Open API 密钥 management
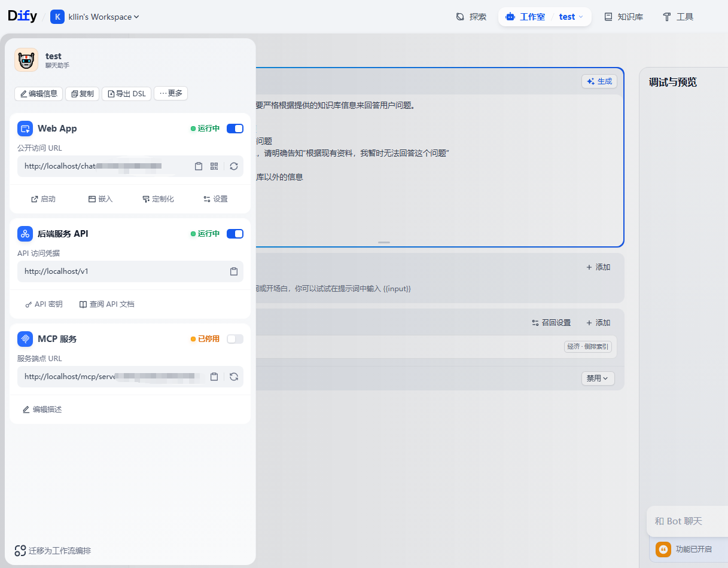The image size is (728, 568). pyautogui.click(x=43, y=304)
